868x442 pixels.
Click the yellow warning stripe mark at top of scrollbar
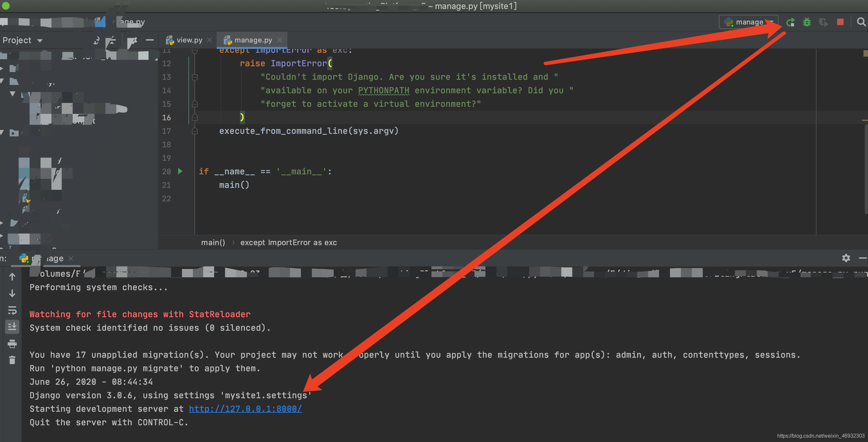865,53
